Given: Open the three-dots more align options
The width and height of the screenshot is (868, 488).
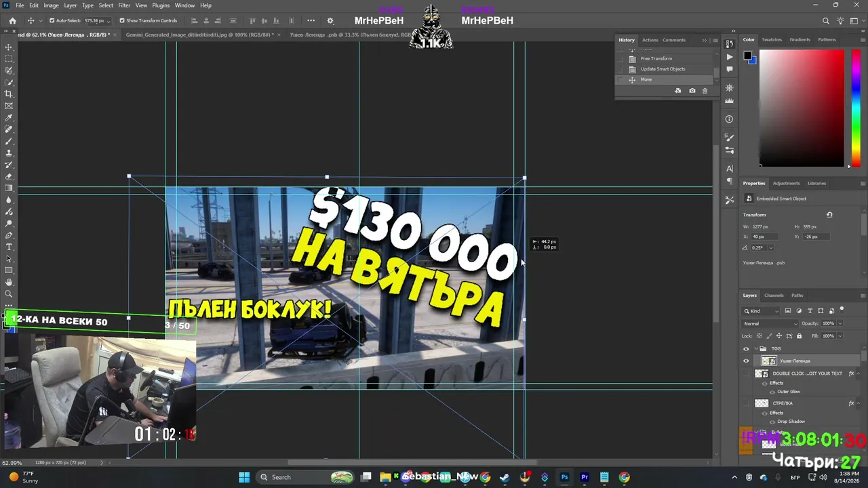Looking at the screenshot, I should pos(311,20).
